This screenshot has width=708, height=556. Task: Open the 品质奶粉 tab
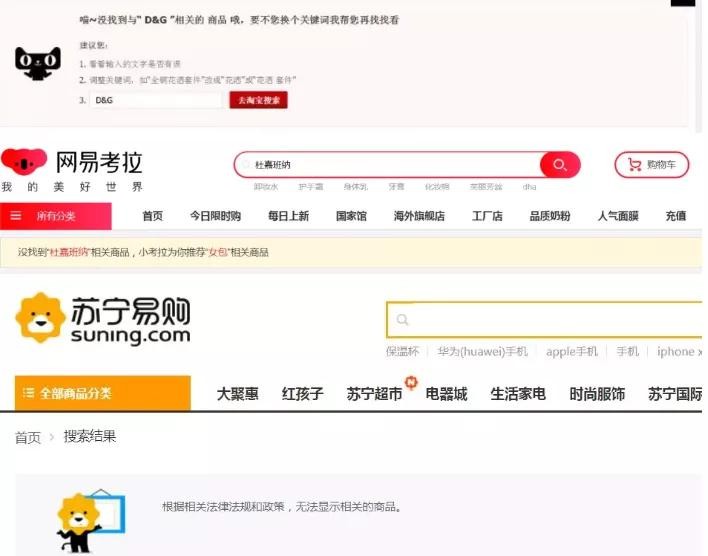coord(550,216)
